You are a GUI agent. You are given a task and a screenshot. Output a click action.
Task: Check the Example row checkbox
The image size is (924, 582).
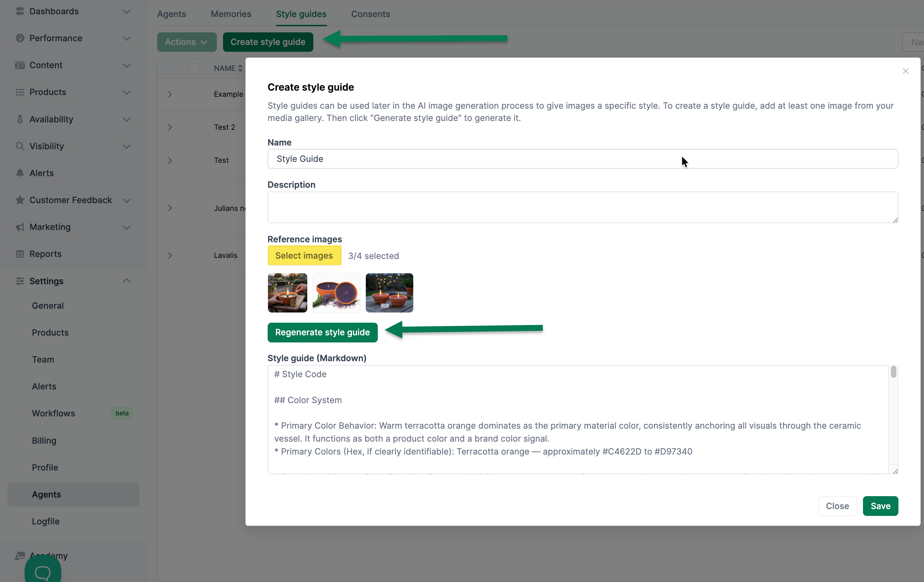tap(194, 94)
